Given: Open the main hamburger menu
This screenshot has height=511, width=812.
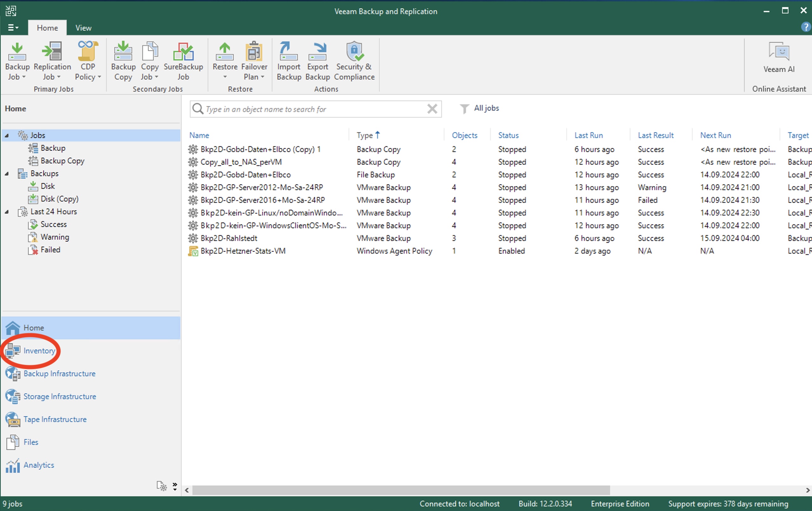Looking at the screenshot, I should coord(13,27).
